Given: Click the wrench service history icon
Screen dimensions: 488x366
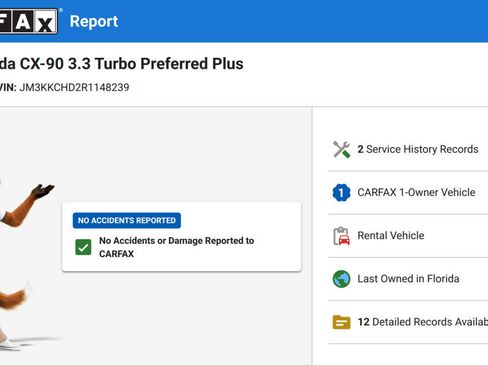Looking at the screenshot, I should coord(341,149).
